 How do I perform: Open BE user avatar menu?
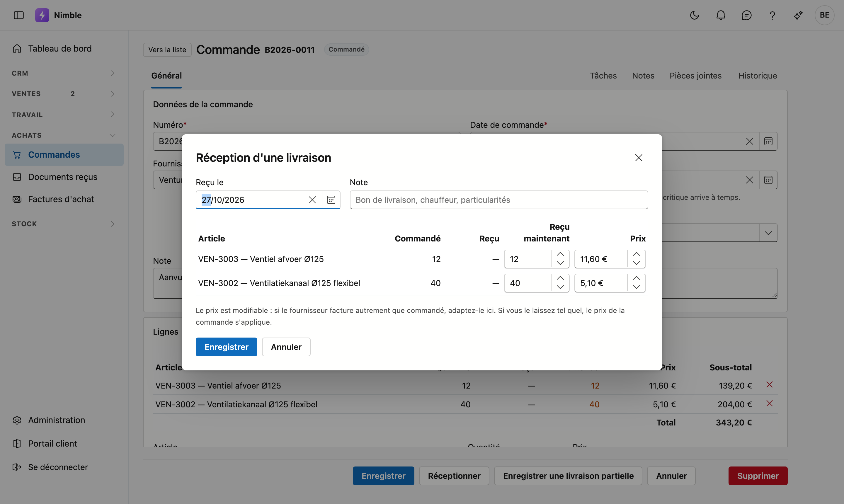[x=825, y=15]
